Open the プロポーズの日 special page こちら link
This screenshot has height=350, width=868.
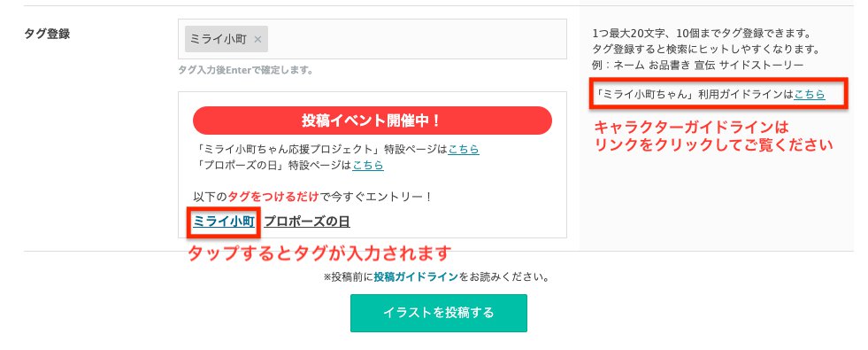coord(368,166)
